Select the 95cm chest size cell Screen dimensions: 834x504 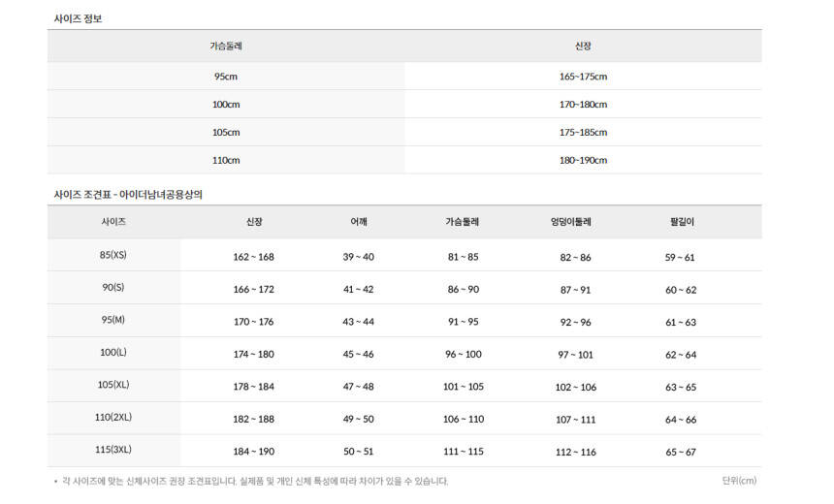(226, 77)
